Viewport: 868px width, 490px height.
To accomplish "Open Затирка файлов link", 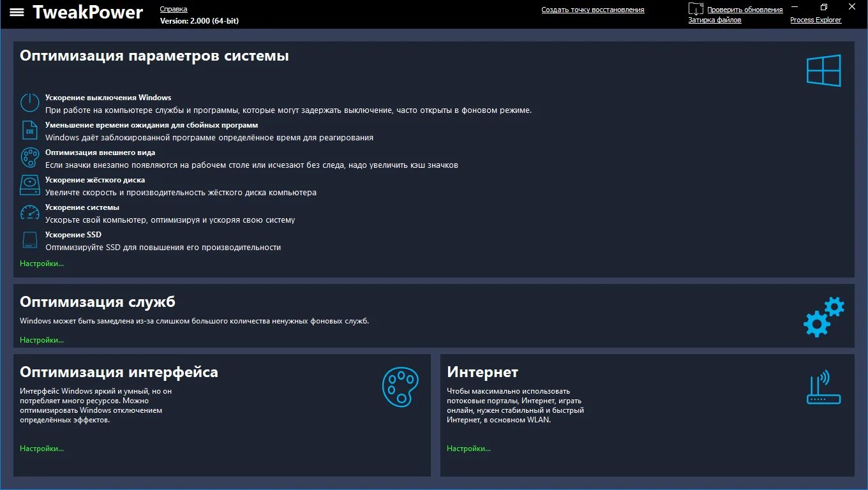I will pos(715,20).
